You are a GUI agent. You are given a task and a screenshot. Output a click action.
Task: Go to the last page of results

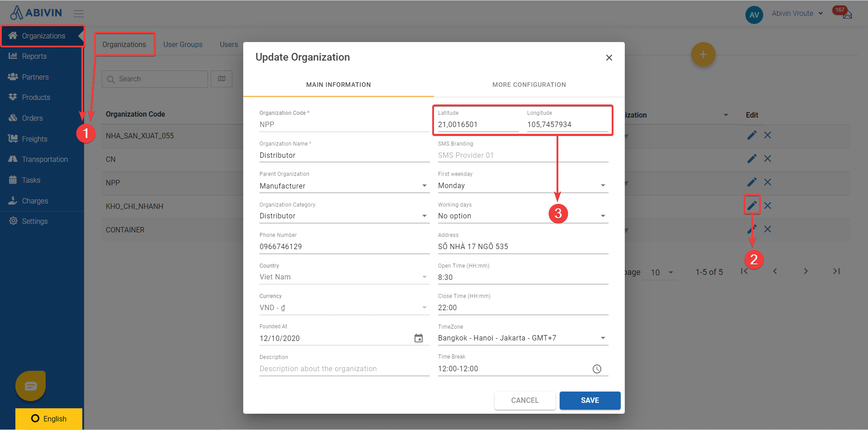pyautogui.click(x=836, y=271)
